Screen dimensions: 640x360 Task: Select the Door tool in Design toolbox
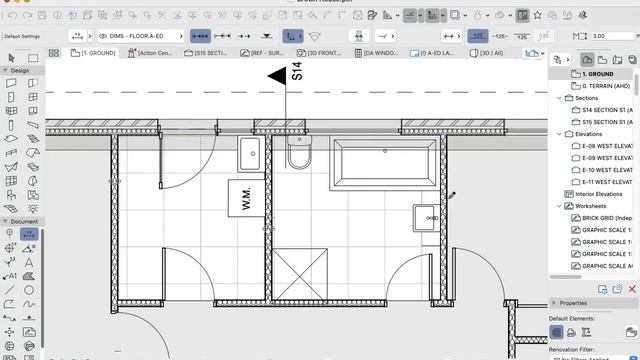tap(11, 97)
